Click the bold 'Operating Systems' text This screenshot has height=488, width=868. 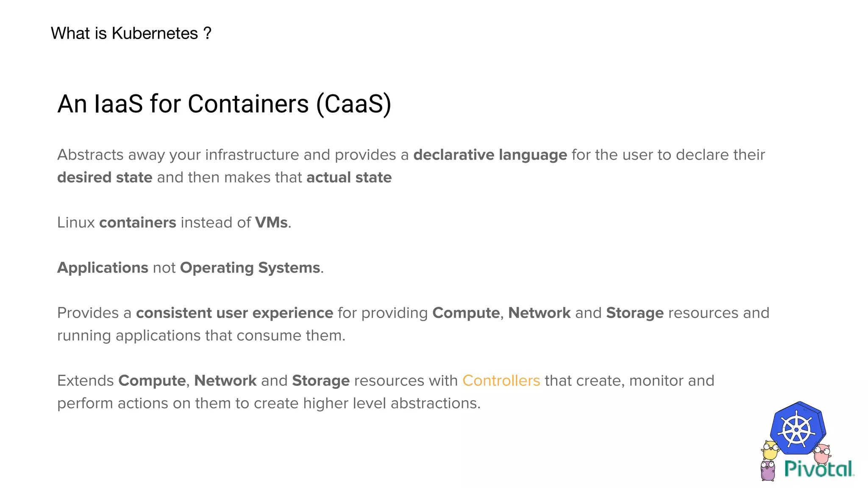(250, 268)
